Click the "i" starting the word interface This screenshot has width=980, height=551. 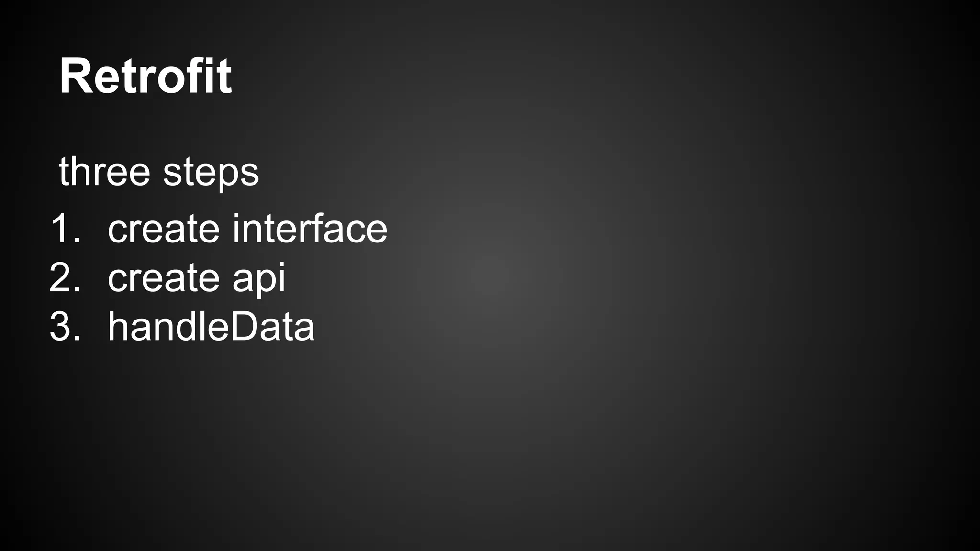[236, 229]
